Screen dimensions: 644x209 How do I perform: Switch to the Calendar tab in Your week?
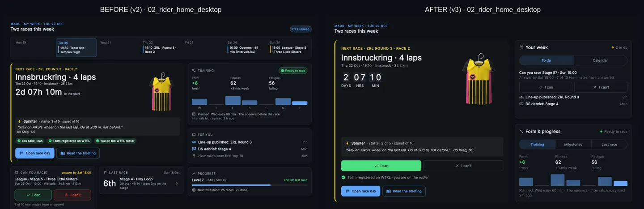(600, 60)
